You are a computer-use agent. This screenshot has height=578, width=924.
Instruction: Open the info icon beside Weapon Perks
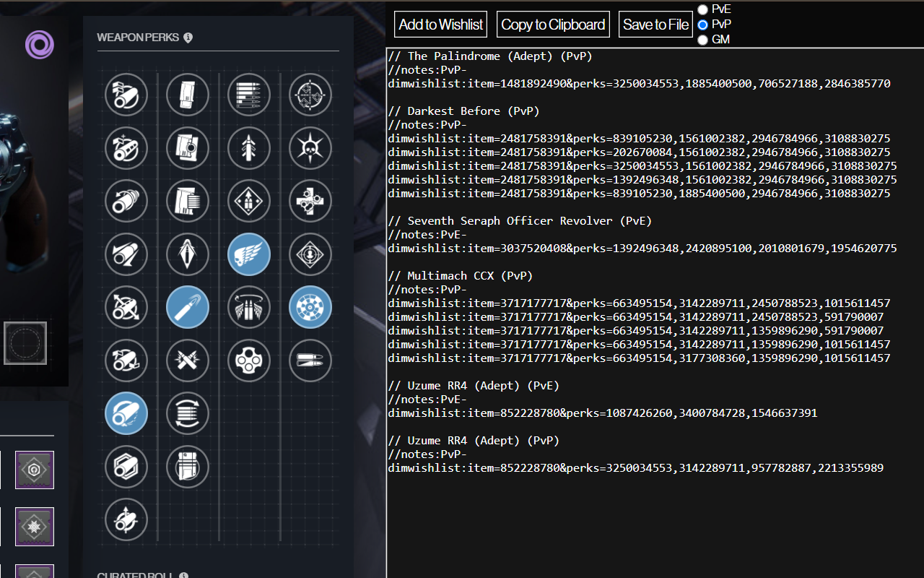point(188,38)
